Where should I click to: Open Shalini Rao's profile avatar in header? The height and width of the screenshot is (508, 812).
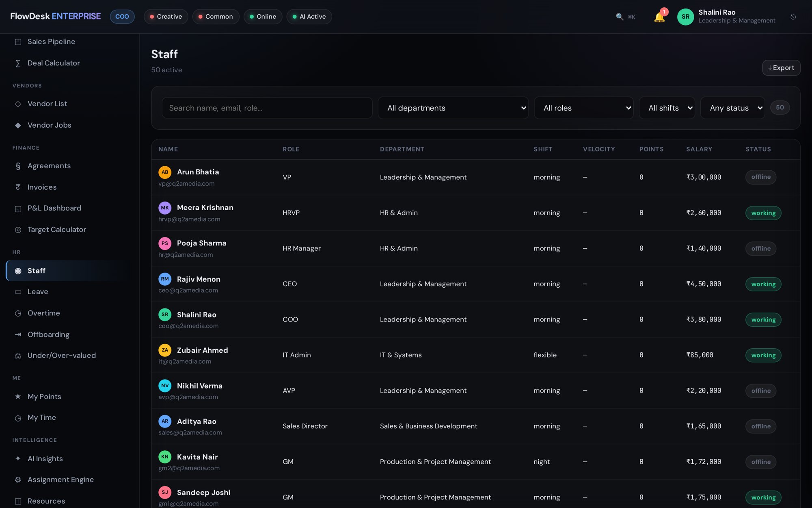coord(685,17)
